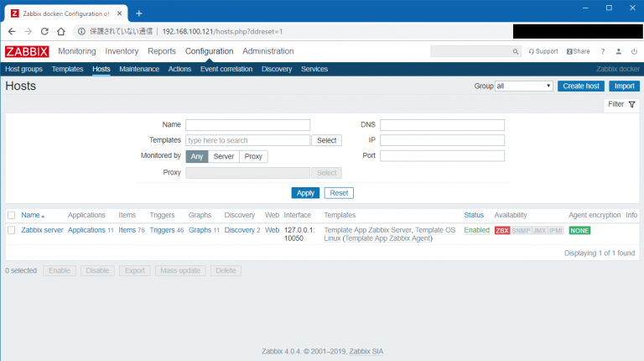Open site security info icon

point(81,31)
